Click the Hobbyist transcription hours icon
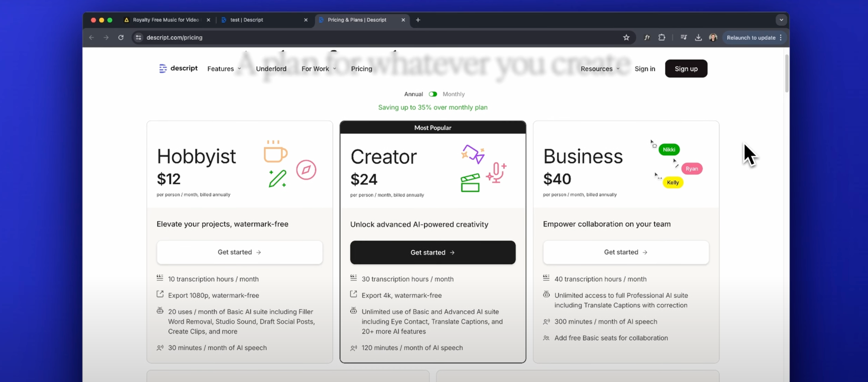 160,278
